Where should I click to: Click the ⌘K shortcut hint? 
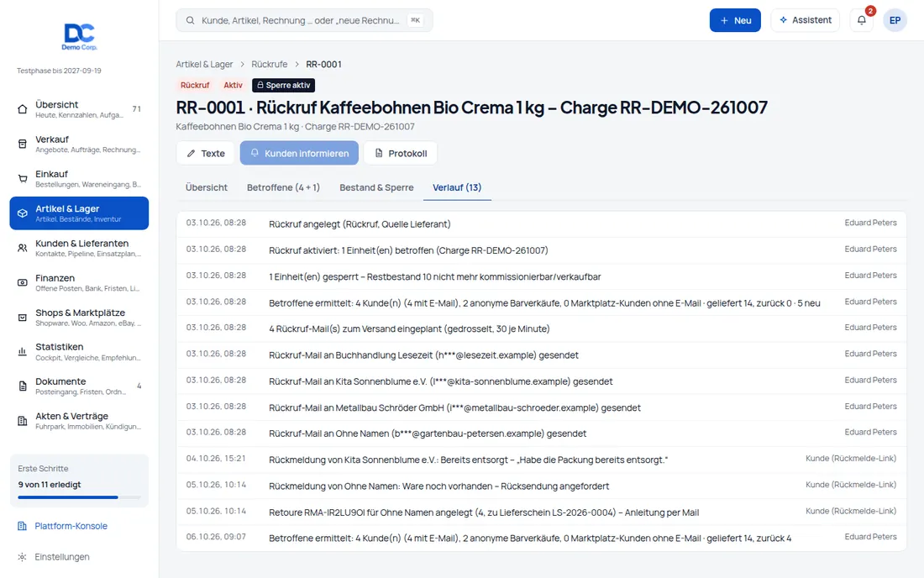[416, 20]
